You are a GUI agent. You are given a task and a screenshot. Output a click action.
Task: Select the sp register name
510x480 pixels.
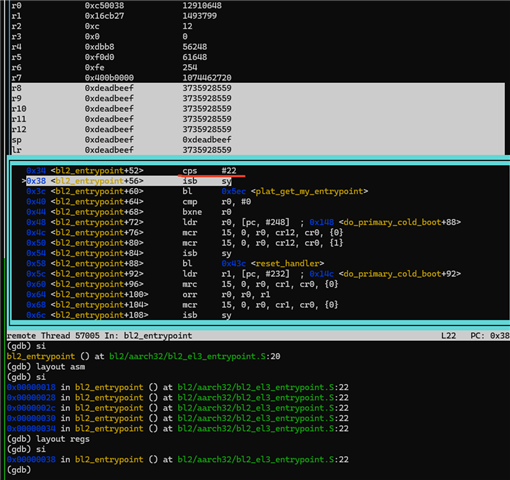[16, 140]
